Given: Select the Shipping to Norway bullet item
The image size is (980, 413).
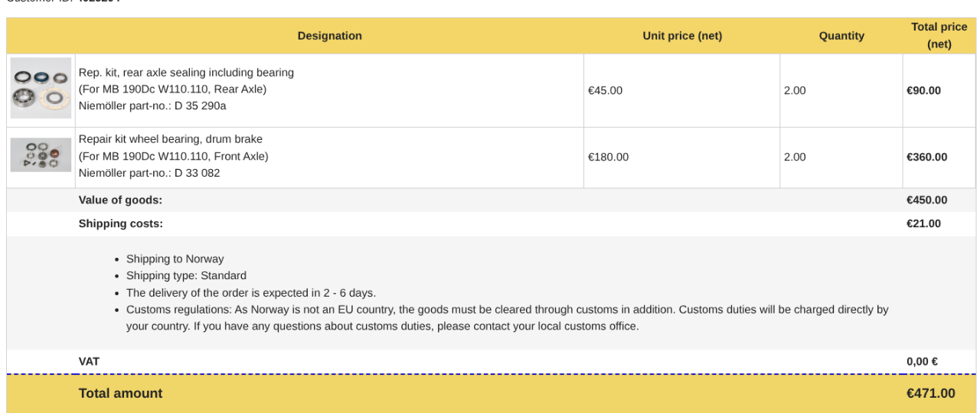Looking at the screenshot, I should pyautogui.click(x=175, y=259).
